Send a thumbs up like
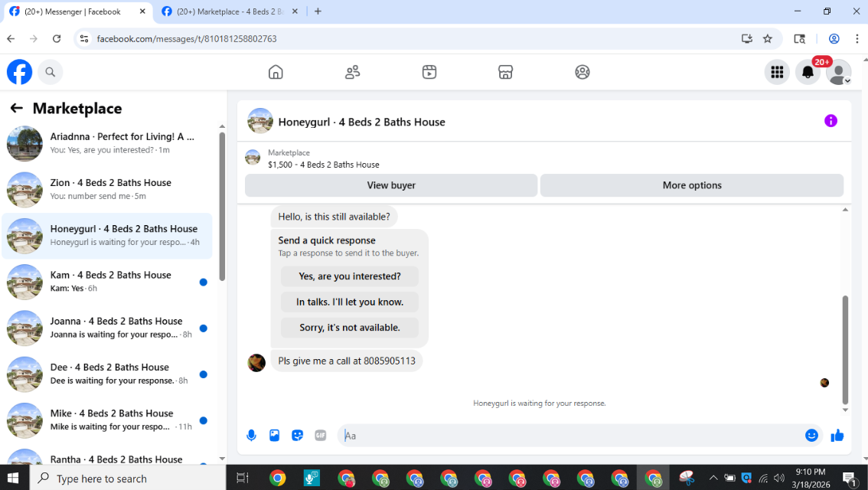Image resolution: width=868 pixels, height=490 pixels. pyautogui.click(x=837, y=436)
